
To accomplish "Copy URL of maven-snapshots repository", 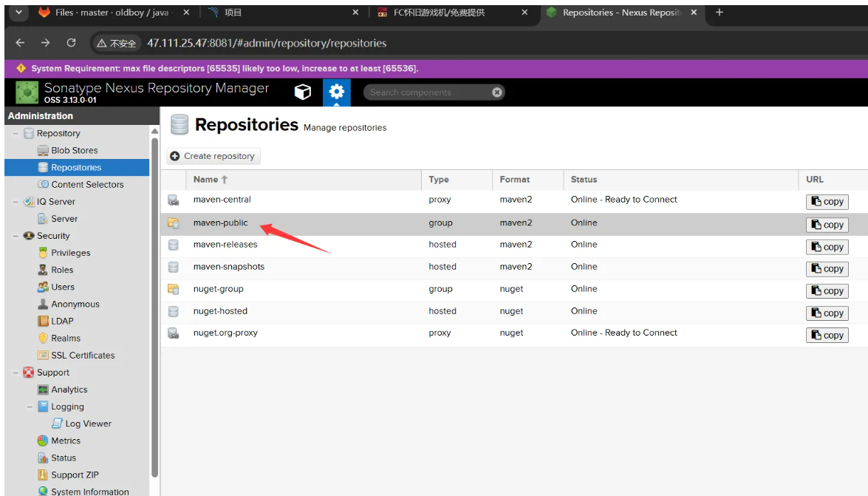I will 827,269.
